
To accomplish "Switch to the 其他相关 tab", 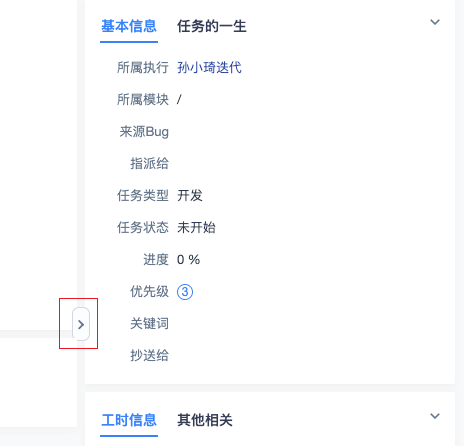I will pyautogui.click(x=205, y=420).
